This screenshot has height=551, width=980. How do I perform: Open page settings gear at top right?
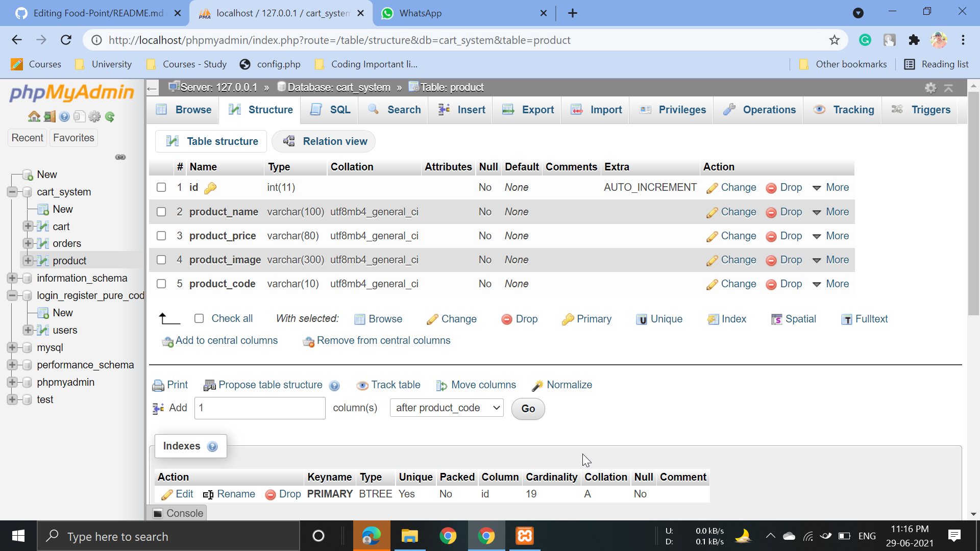coord(930,88)
